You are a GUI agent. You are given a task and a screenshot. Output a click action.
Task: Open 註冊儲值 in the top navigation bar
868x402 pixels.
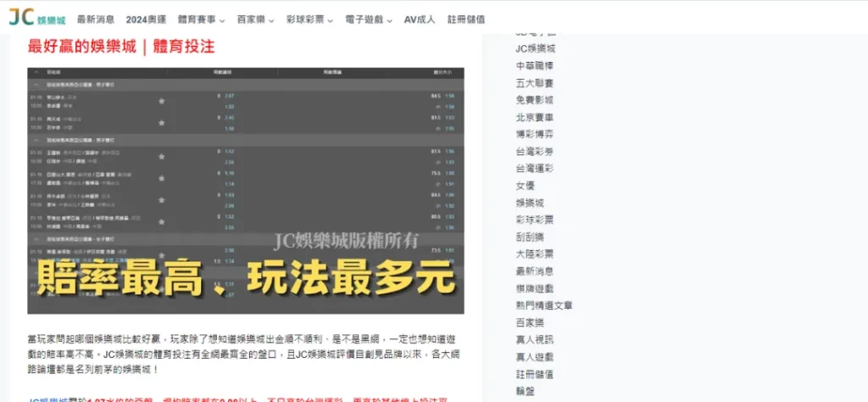(466, 20)
